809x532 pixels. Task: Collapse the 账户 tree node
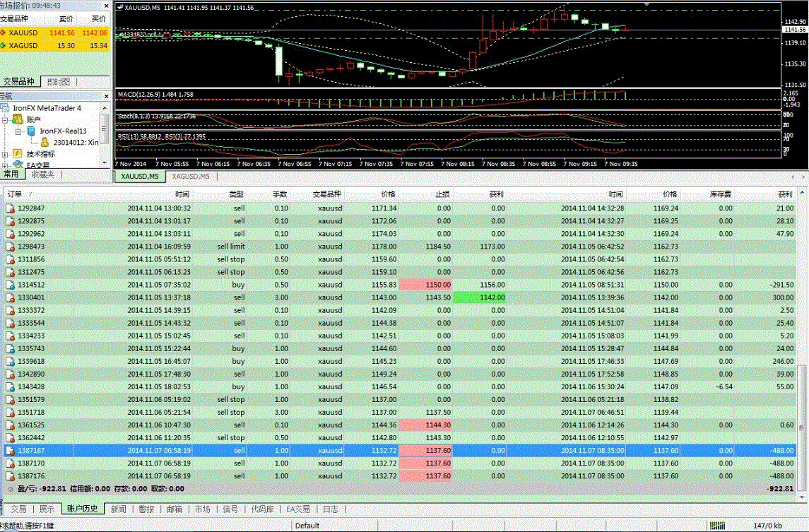click(5, 119)
